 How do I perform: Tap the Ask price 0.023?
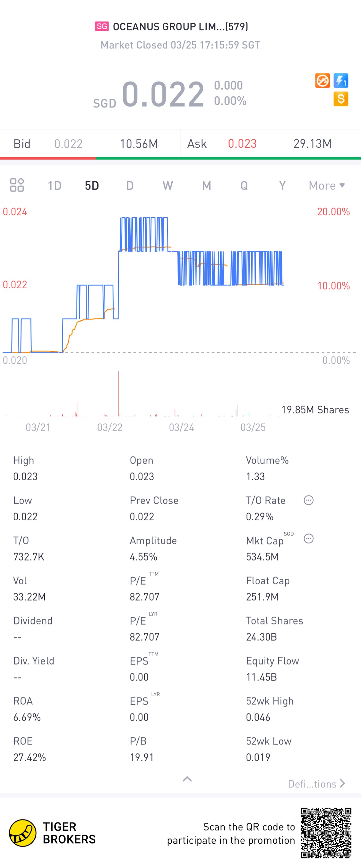[x=242, y=144]
